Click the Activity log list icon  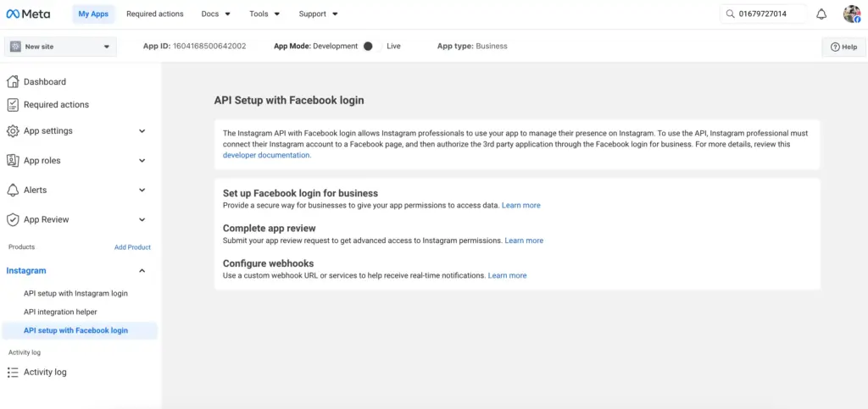(x=13, y=372)
